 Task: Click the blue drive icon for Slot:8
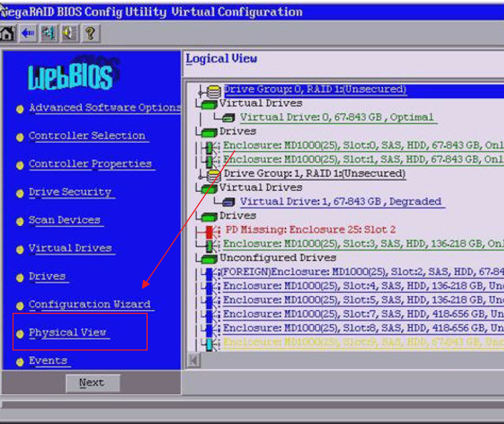tap(209, 330)
